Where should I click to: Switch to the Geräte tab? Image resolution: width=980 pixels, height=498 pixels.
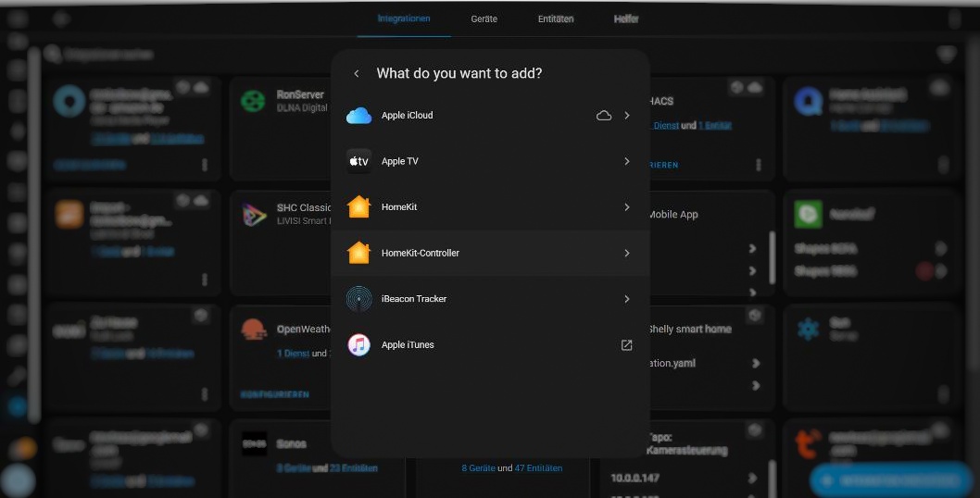click(484, 19)
